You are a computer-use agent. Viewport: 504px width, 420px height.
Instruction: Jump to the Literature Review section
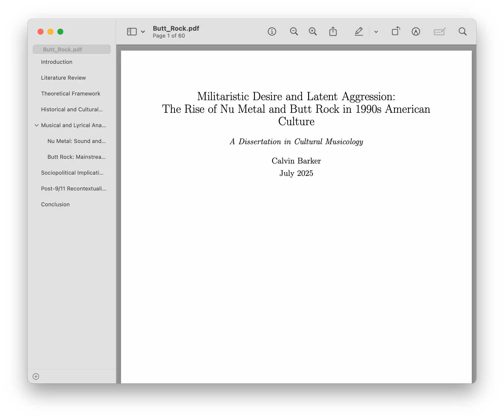click(x=63, y=78)
